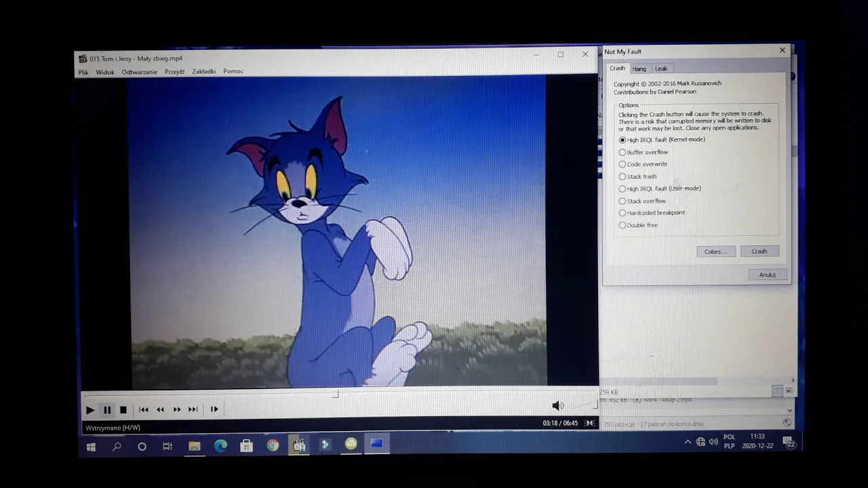
Task: Switch to the Hang tab
Action: coord(639,68)
